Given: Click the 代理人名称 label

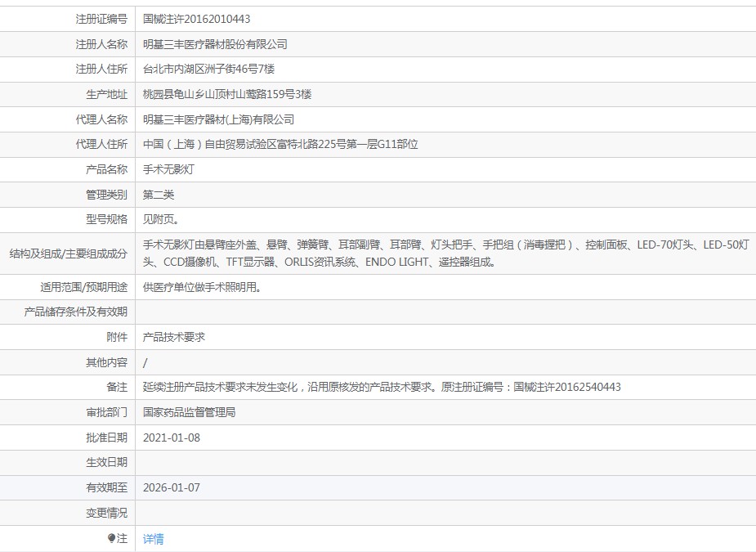Looking at the screenshot, I should click(101, 119).
